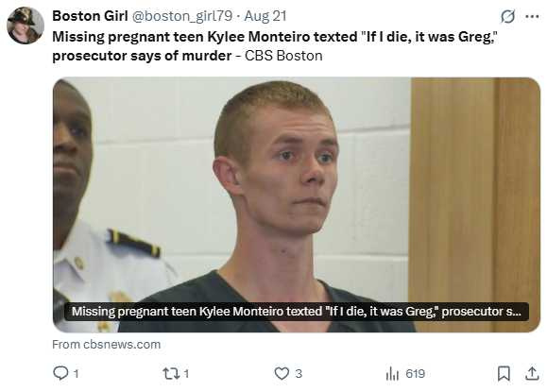Viewport: 547px width, 392px height.
Task: Click the 619 views count
Action: coord(415,373)
